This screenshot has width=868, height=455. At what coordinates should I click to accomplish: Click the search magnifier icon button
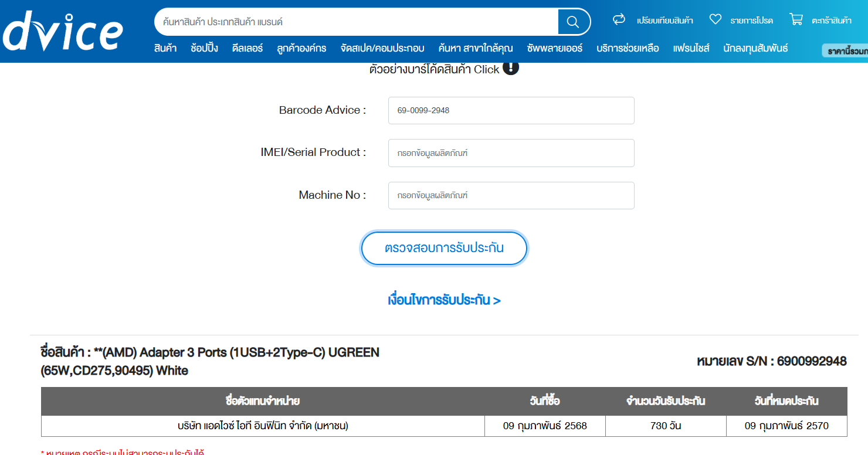pos(573,22)
